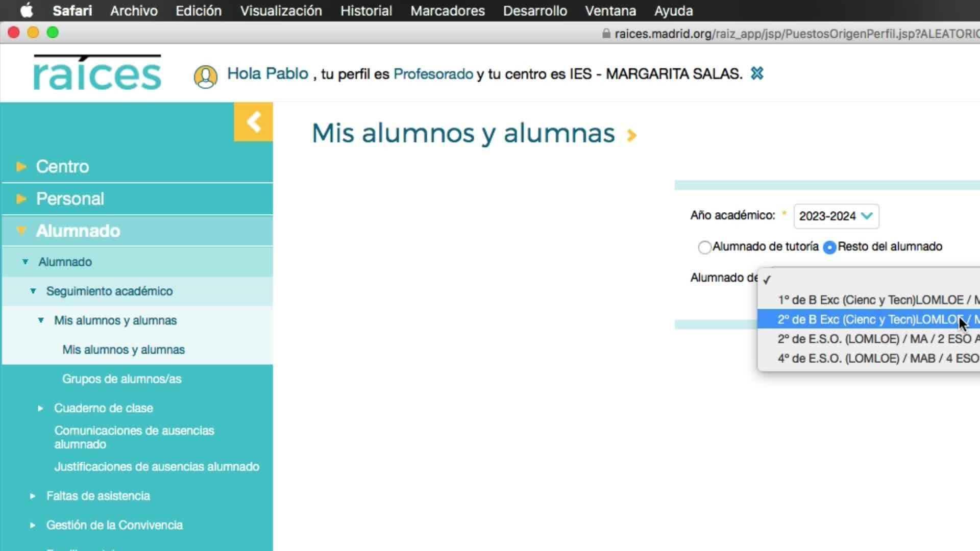Click the Alumnado section orange triangle
The image size is (980, 551).
(21, 231)
